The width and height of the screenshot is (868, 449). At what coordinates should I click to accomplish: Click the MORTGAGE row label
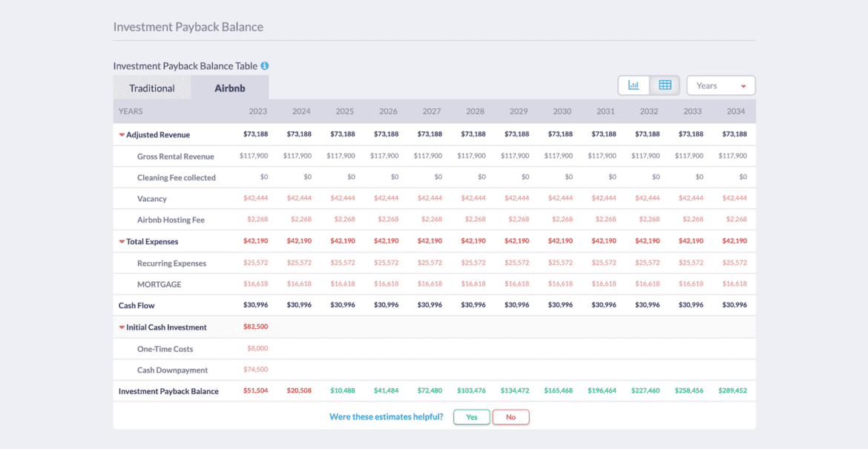pos(160,284)
